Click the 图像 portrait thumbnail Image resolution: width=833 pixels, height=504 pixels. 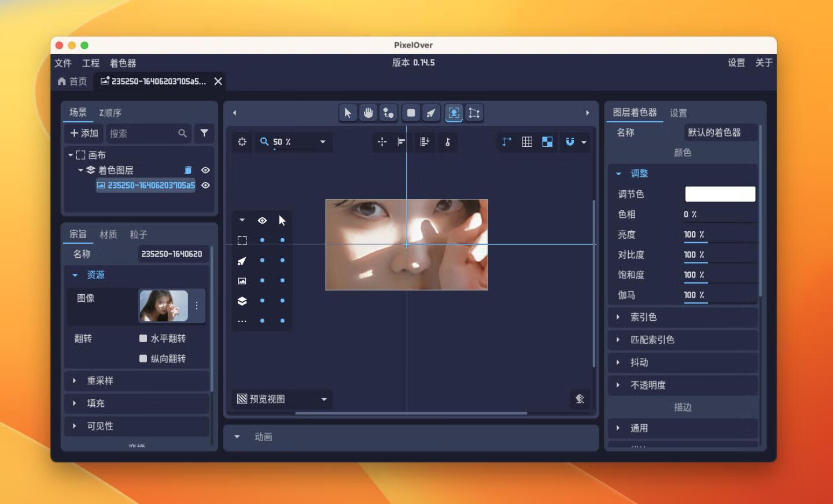(x=163, y=306)
